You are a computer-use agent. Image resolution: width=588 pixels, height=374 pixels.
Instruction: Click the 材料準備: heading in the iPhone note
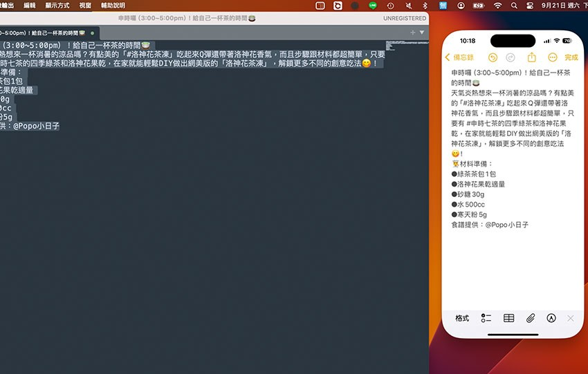point(472,164)
